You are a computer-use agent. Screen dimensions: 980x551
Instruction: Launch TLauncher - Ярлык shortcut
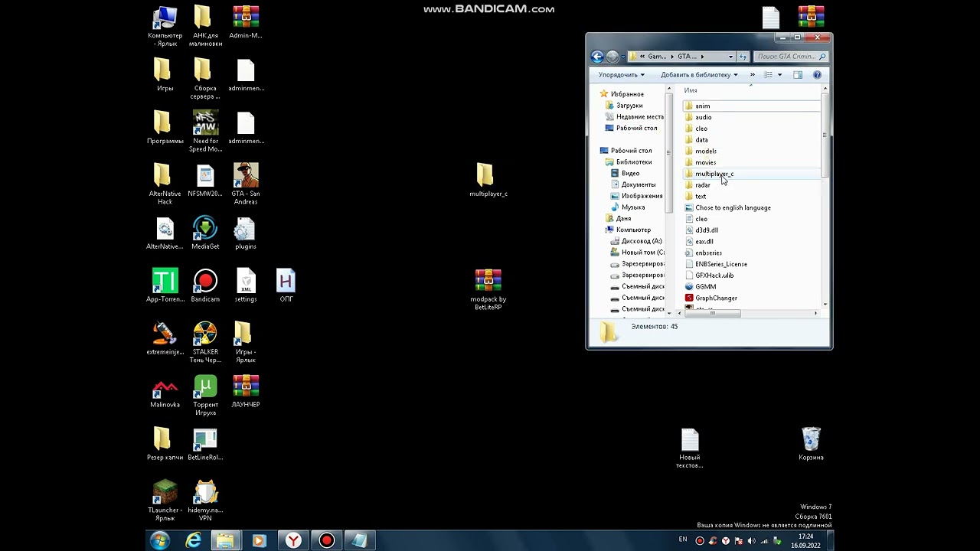click(x=165, y=501)
